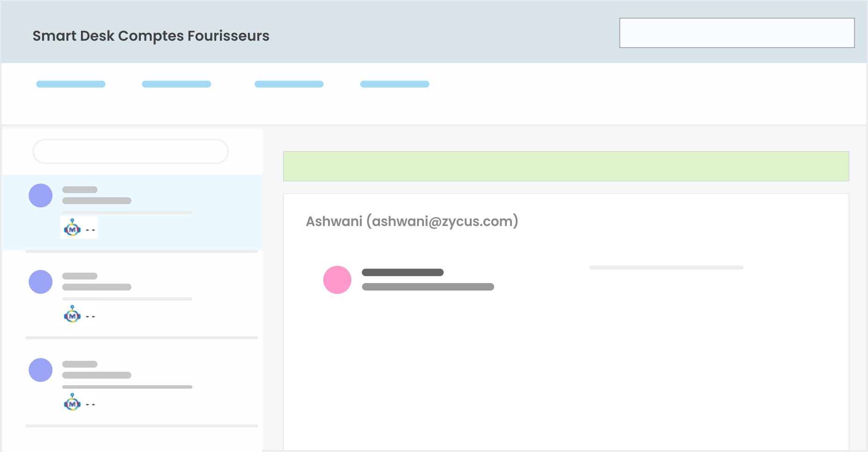The image size is (868, 452).
Task: Open the first blue navigation tab
Action: tap(71, 84)
